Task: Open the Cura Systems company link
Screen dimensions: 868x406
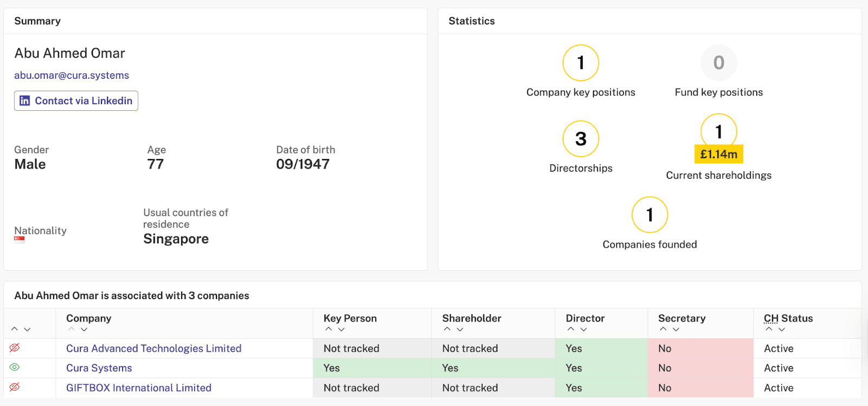Action: pos(99,368)
